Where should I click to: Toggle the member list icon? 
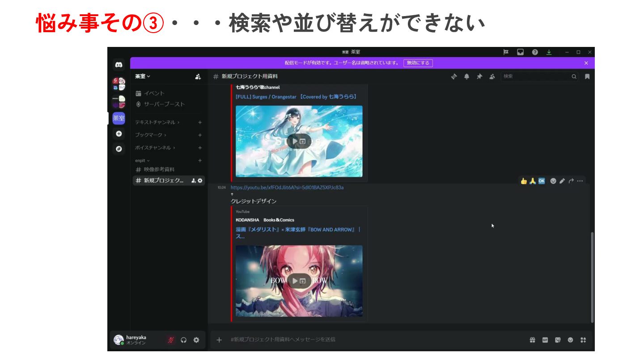pyautogui.click(x=492, y=76)
